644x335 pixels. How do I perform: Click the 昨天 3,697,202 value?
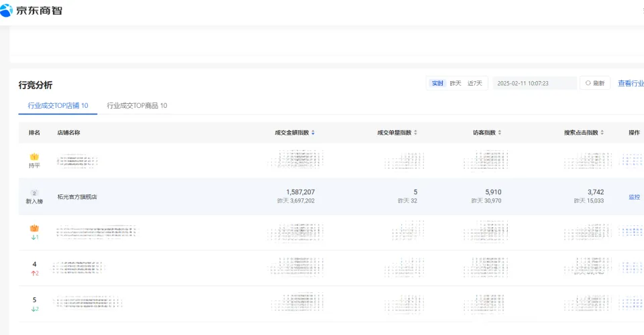pyautogui.click(x=296, y=201)
